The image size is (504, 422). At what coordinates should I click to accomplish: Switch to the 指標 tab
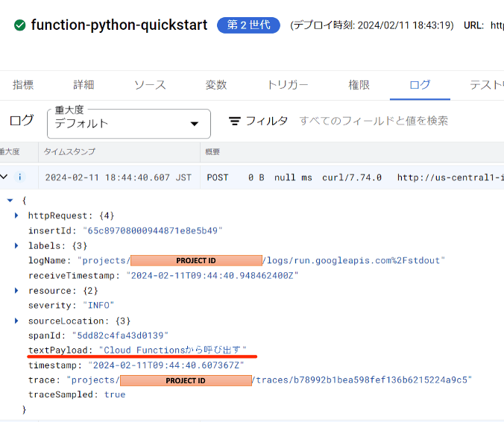tap(22, 85)
